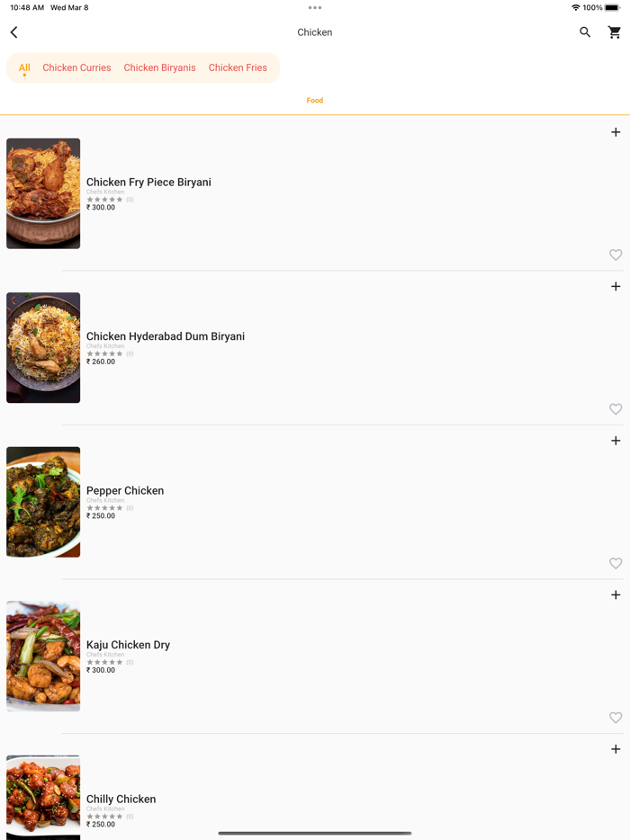Image resolution: width=630 pixels, height=840 pixels.
Task: Switch to Chicken Biryanis tab
Action: tap(159, 67)
